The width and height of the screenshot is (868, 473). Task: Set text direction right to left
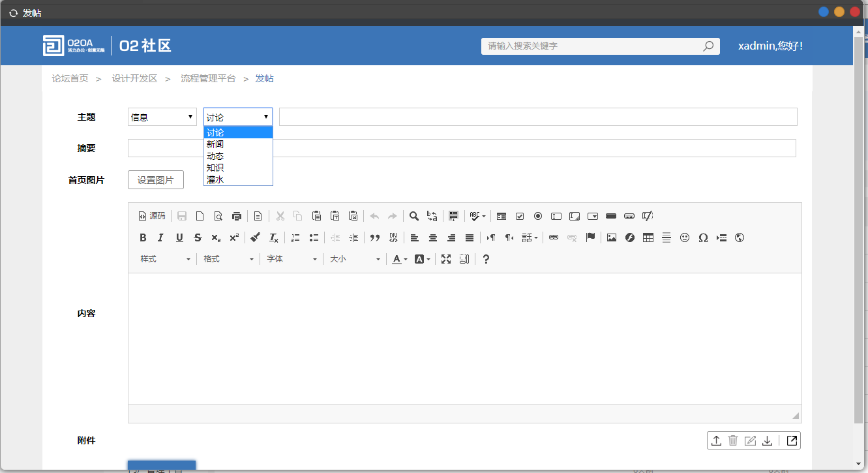[x=509, y=237]
